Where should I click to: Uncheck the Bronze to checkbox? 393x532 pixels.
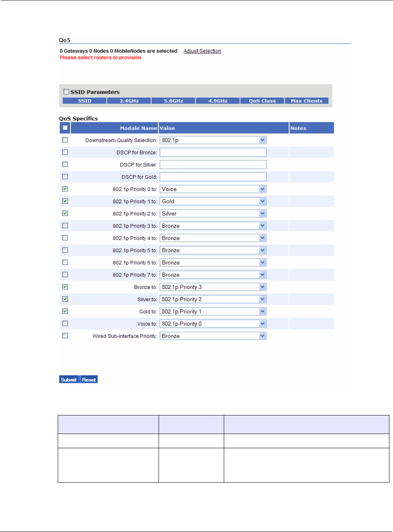coord(65,287)
